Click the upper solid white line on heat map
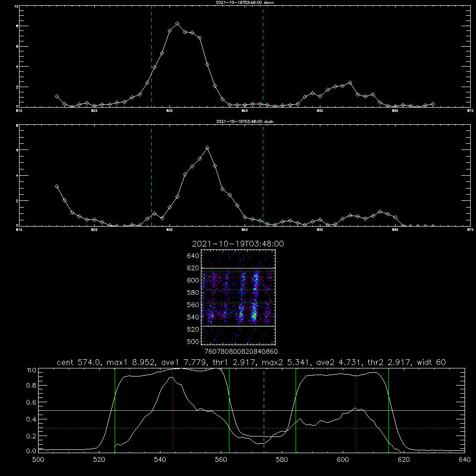476x476 pixels. point(238,268)
